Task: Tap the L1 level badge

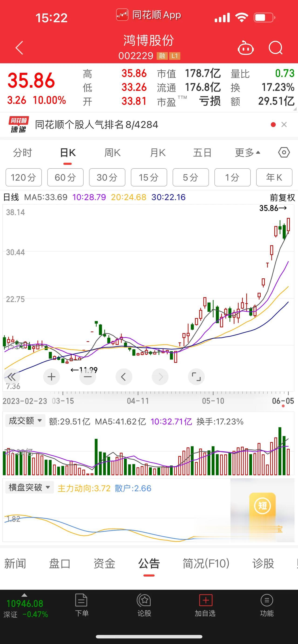Action: coord(175,56)
